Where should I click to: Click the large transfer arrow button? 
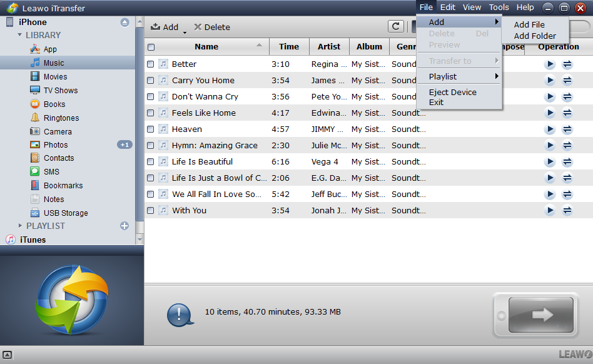pos(540,315)
